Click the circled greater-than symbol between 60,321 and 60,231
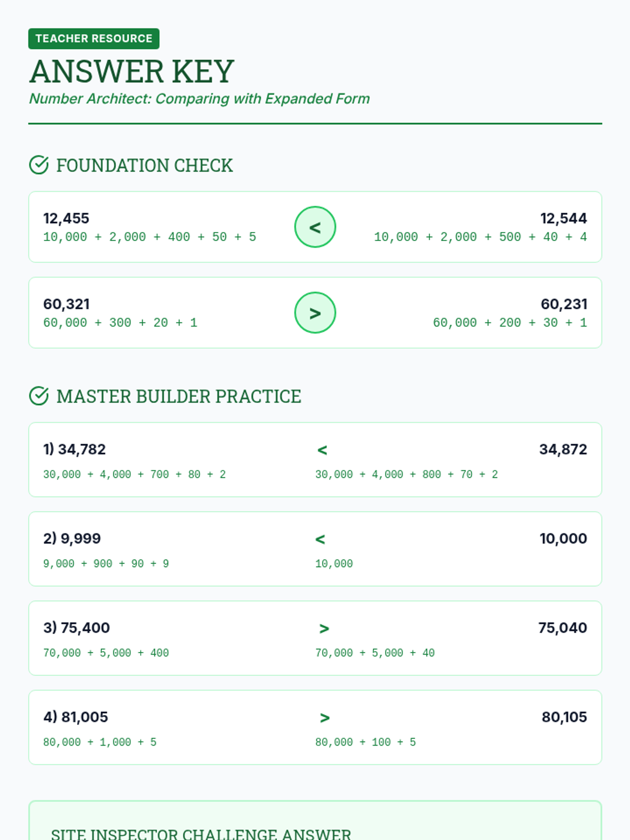Viewport: 630px width, 840px height. (x=315, y=313)
